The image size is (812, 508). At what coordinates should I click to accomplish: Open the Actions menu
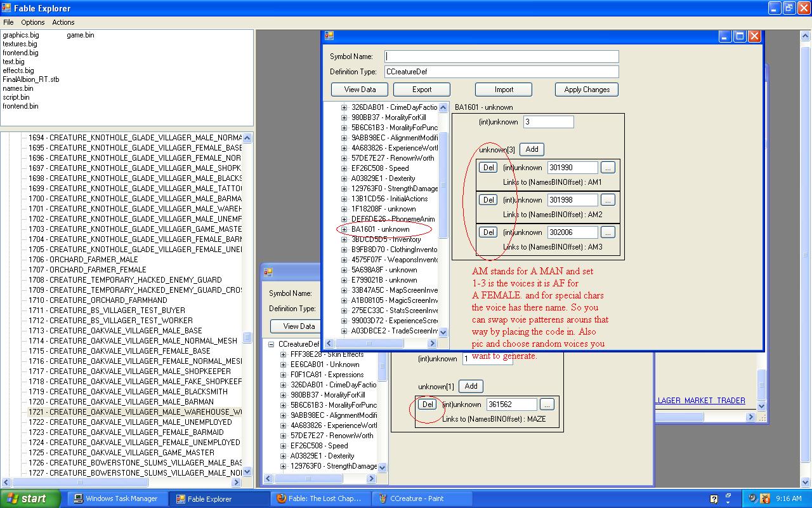click(63, 22)
